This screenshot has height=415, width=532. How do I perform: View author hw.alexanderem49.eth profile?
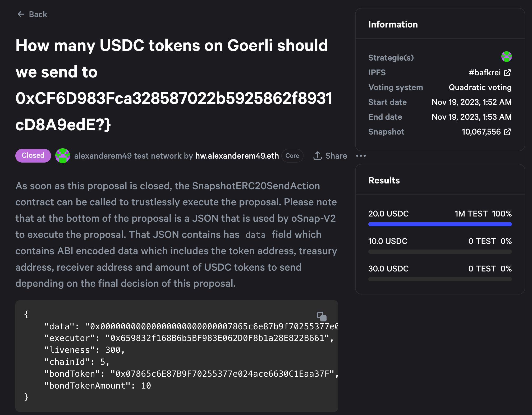tap(237, 156)
